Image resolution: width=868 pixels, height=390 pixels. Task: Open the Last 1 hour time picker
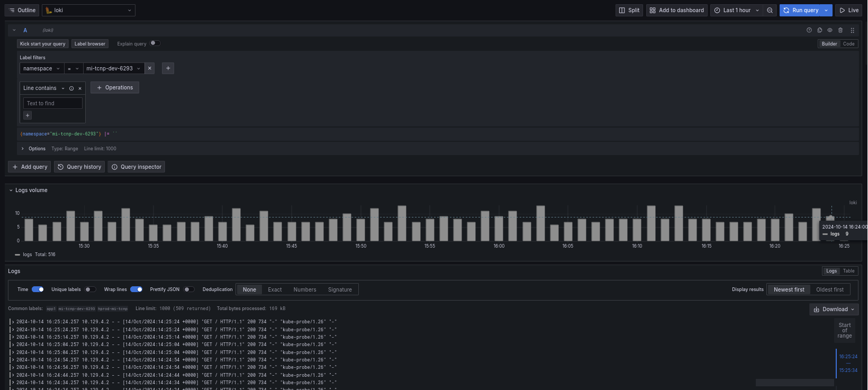tap(736, 10)
